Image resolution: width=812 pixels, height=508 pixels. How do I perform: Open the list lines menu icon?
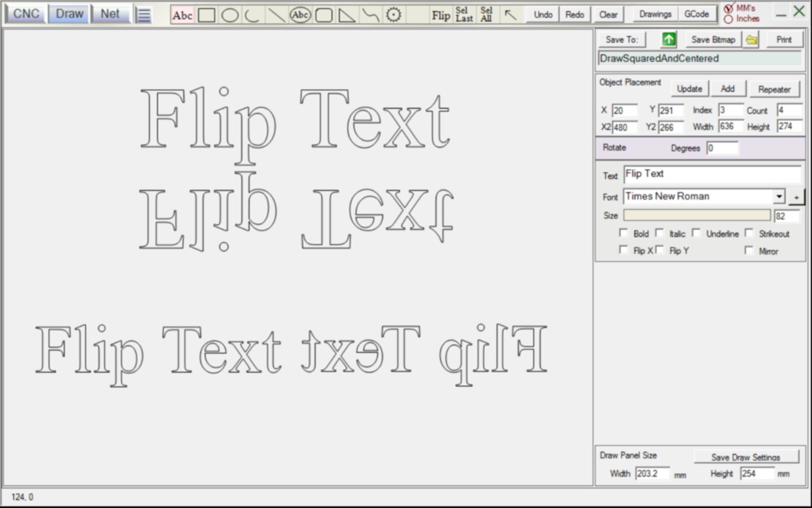144,15
